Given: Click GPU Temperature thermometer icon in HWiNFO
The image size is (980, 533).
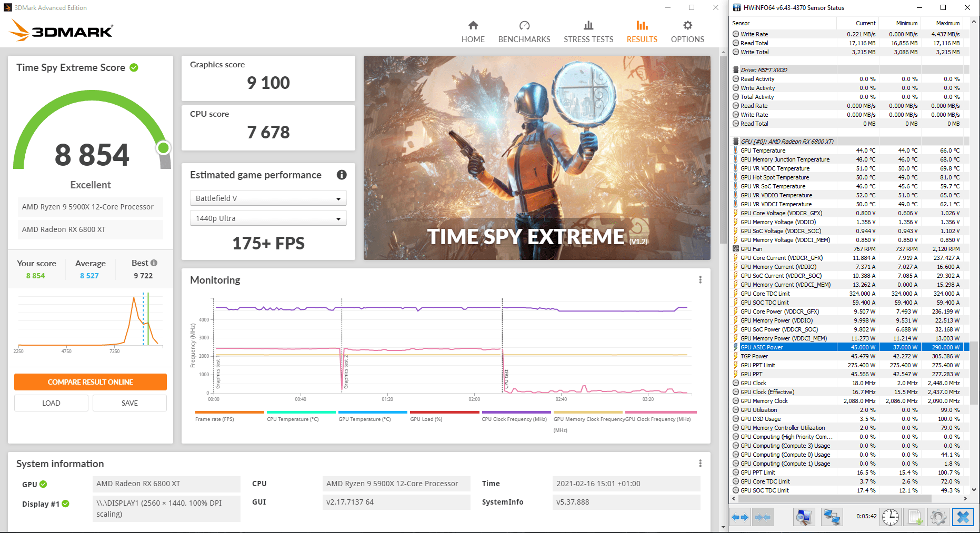Looking at the screenshot, I should [x=736, y=150].
